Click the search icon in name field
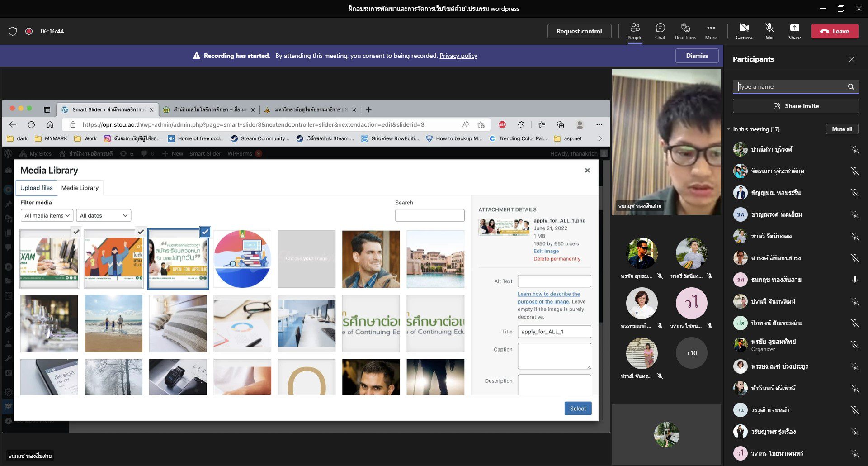 [851, 87]
